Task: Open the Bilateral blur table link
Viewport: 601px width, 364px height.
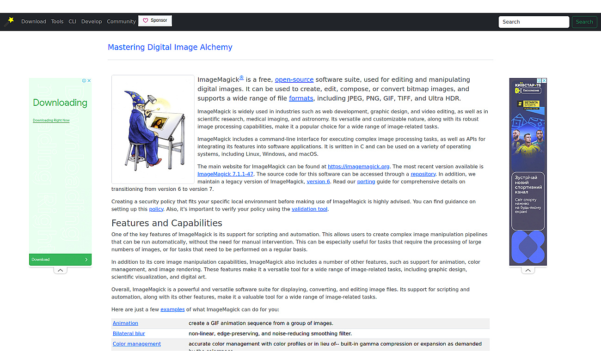Action: pos(129,334)
